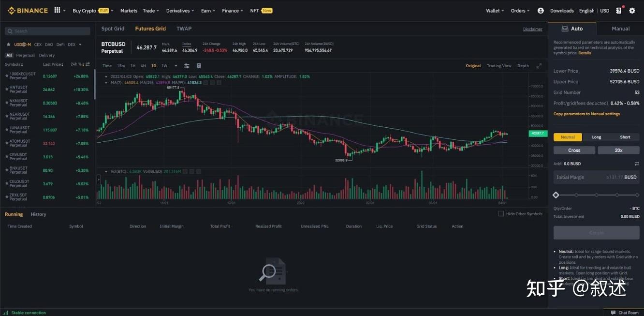Favorite the LUNAUSDT Perpetual star
Viewport: 644px width, 316px height.
pos(7,130)
